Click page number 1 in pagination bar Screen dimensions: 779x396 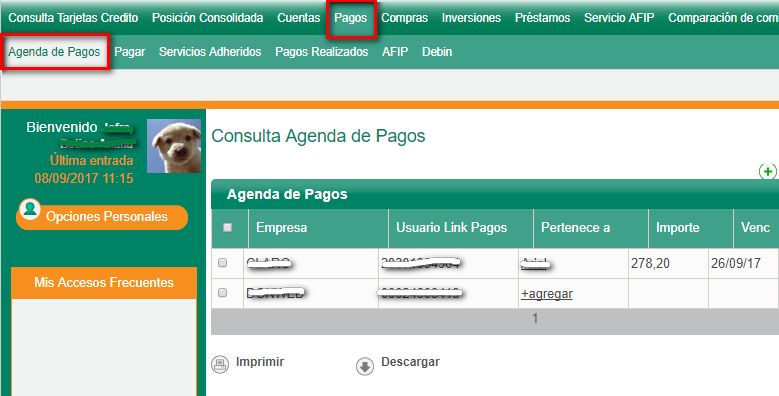pyautogui.click(x=535, y=318)
